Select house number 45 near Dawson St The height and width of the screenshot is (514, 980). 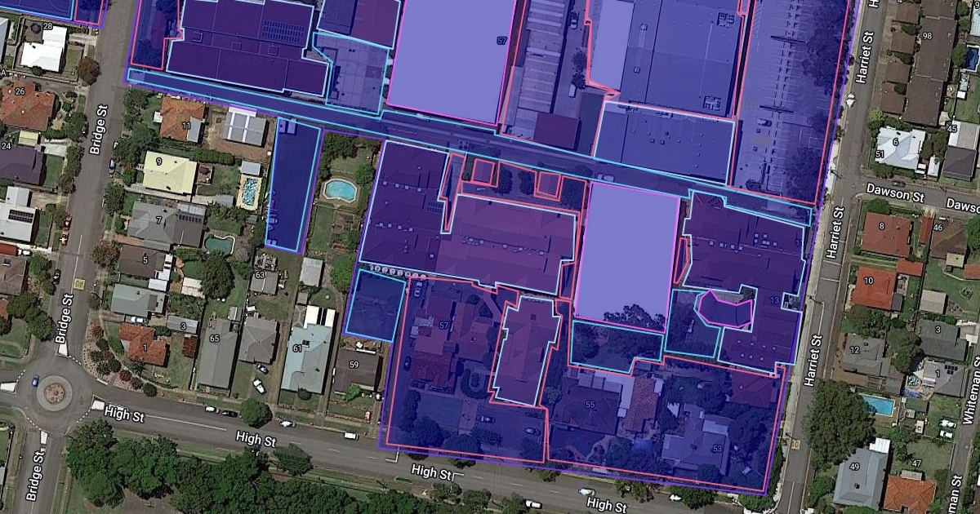point(951,129)
